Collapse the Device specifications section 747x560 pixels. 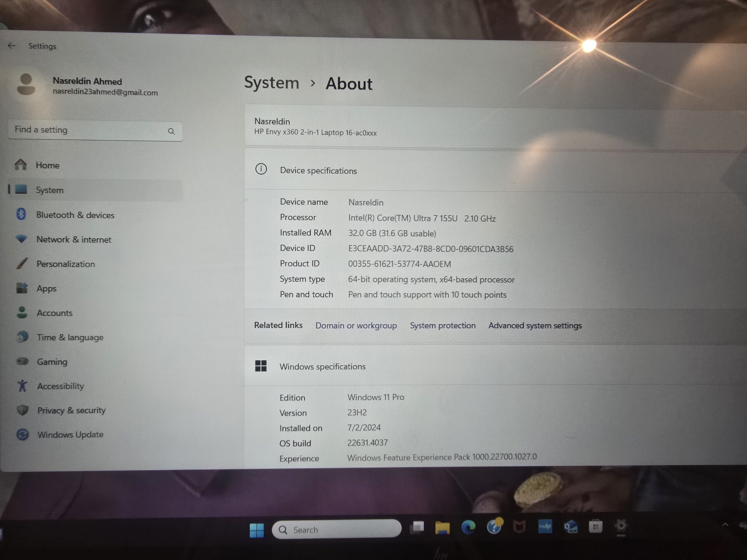coord(318,171)
